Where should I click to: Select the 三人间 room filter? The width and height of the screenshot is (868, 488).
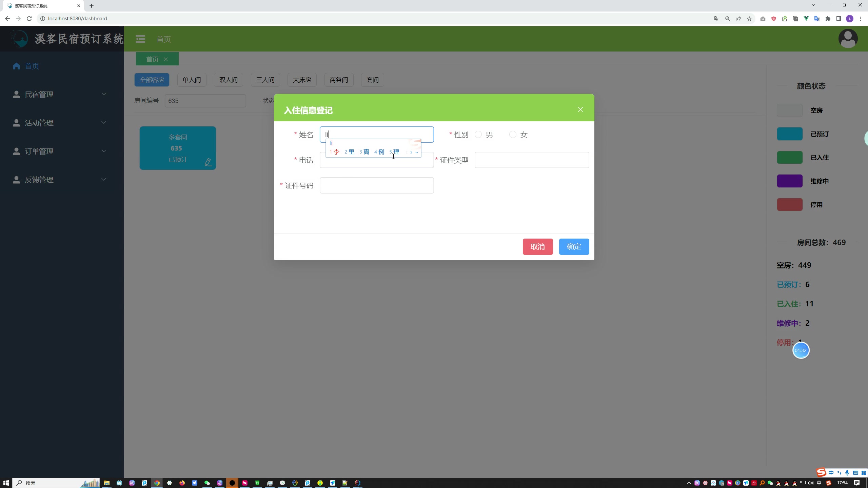click(x=265, y=80)
